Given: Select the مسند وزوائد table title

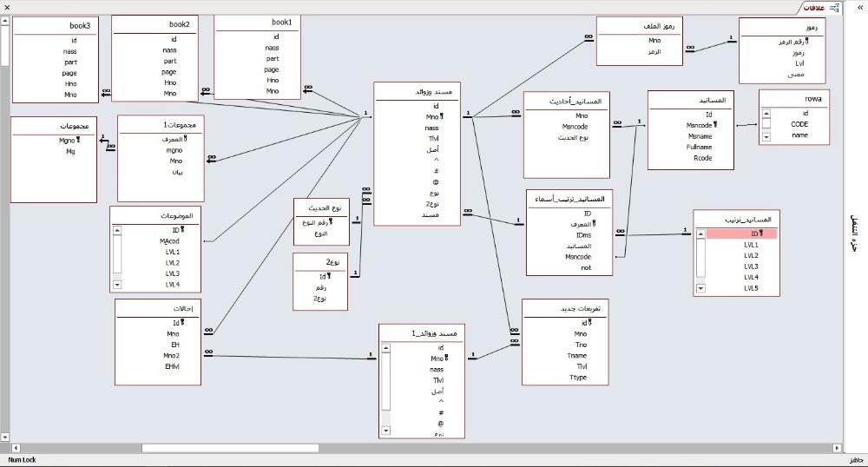Looking at the screenshot, I should [433, 92].
